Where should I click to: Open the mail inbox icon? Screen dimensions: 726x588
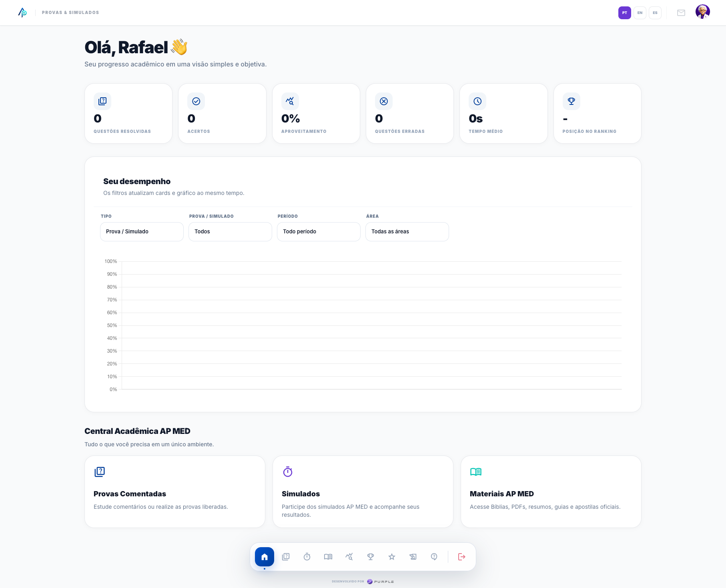click(681, 13)
